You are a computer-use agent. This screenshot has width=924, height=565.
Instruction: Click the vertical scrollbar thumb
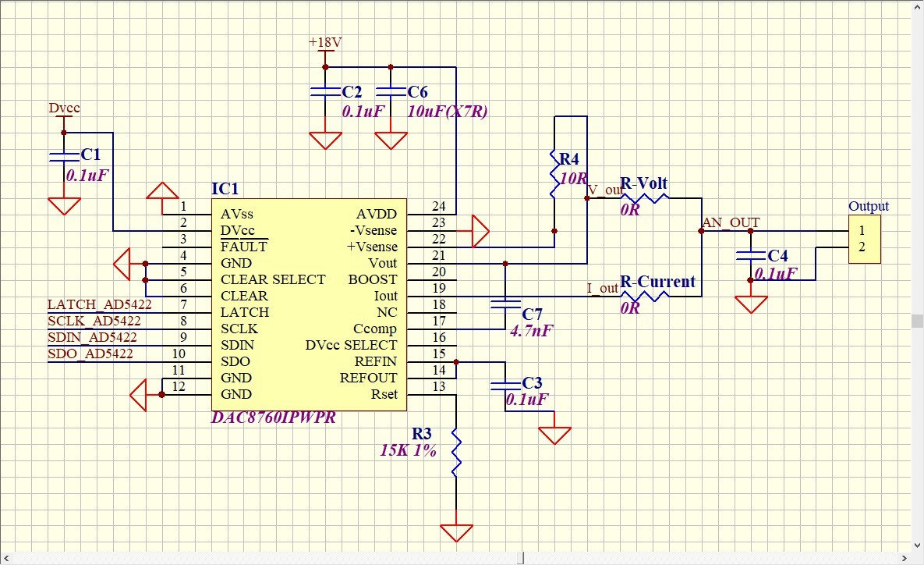pos(918,321)
